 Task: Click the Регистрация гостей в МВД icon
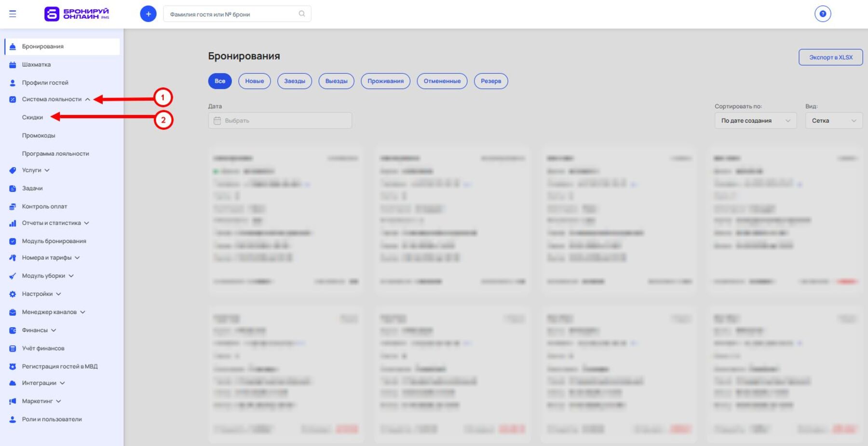13,367
